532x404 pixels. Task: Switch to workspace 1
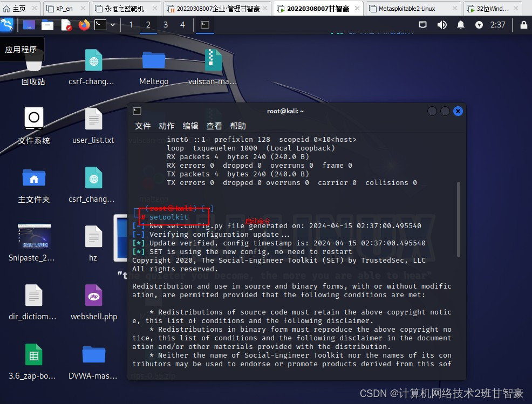131,25
